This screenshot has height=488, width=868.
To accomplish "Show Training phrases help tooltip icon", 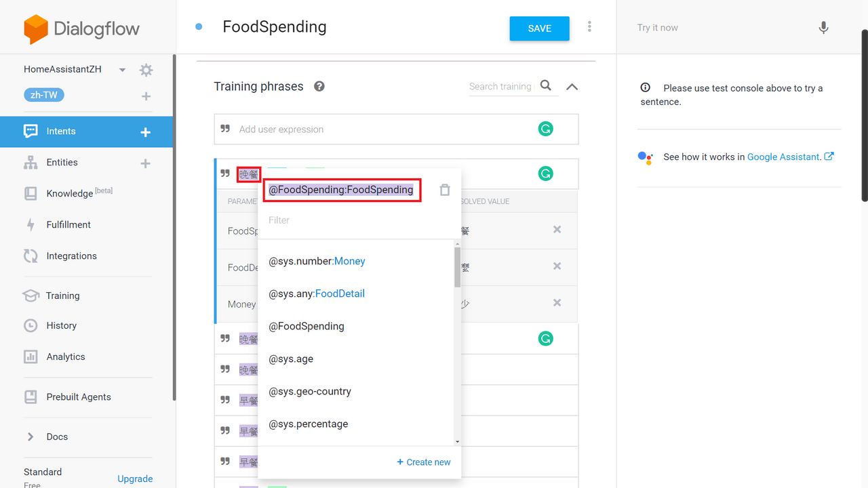I will (319, 87).
